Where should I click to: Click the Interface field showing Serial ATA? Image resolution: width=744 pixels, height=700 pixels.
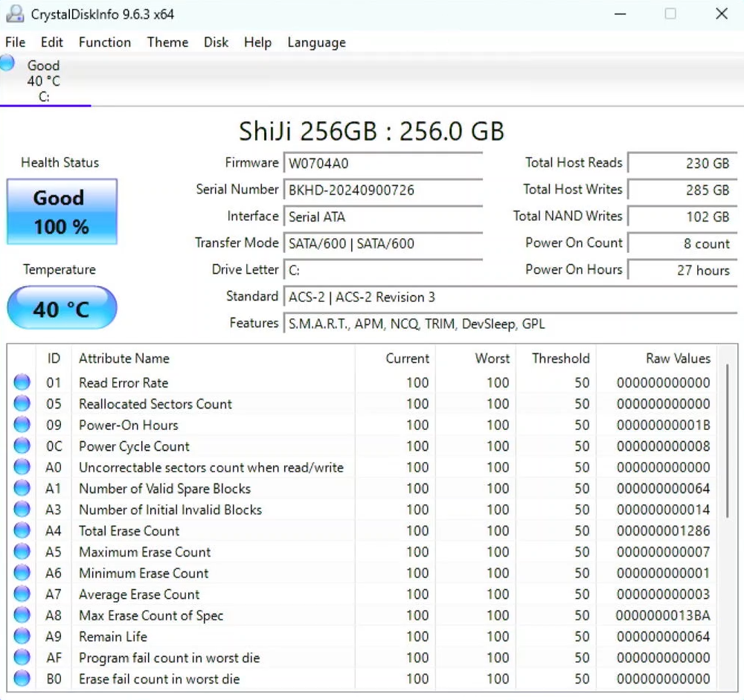383,216
